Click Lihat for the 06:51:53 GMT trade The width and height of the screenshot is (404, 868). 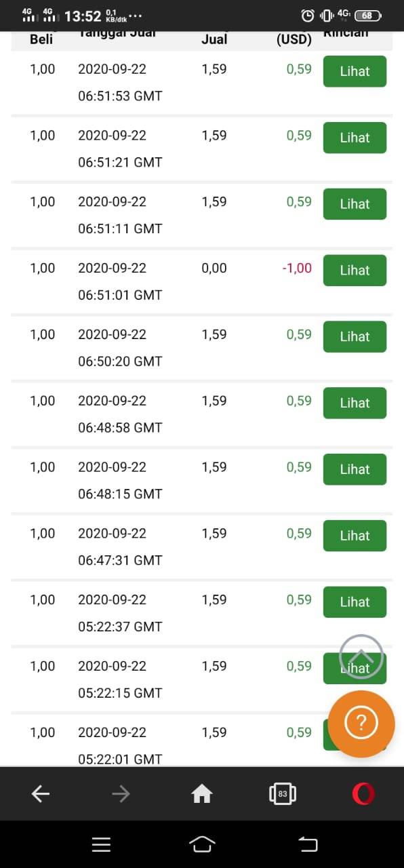[355, 71]
